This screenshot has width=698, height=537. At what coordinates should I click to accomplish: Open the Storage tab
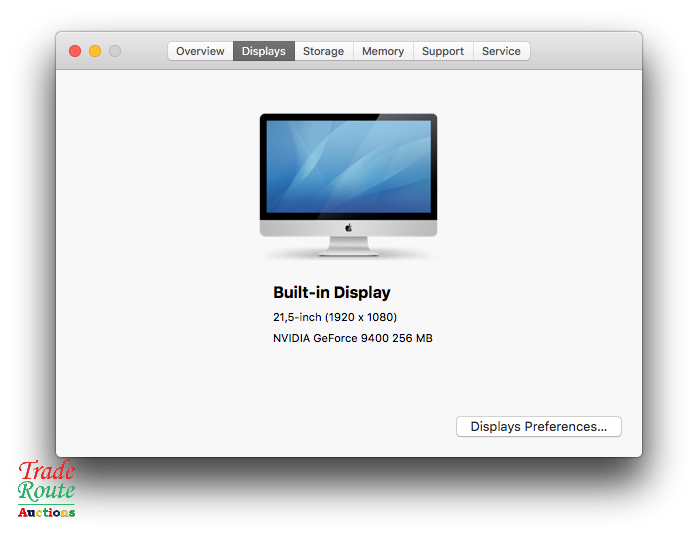pyautogui.click(x=323, y=51)
